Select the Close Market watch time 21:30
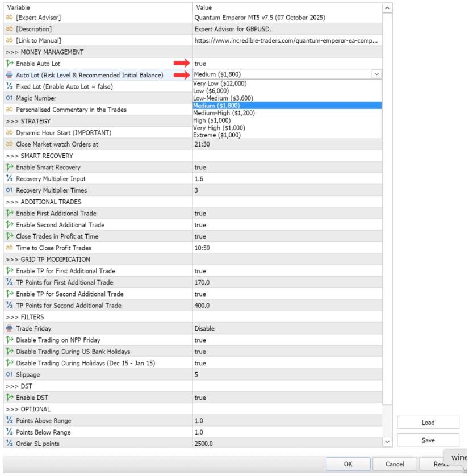Screen dimensions: 469x476 [x=202, y=144]
